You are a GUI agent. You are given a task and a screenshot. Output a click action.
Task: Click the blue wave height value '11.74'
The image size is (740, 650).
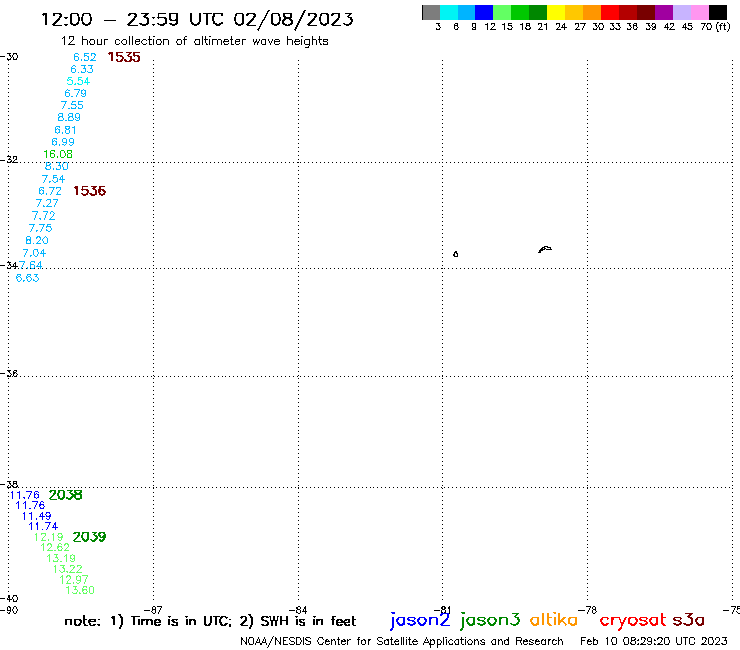(43, 526)
